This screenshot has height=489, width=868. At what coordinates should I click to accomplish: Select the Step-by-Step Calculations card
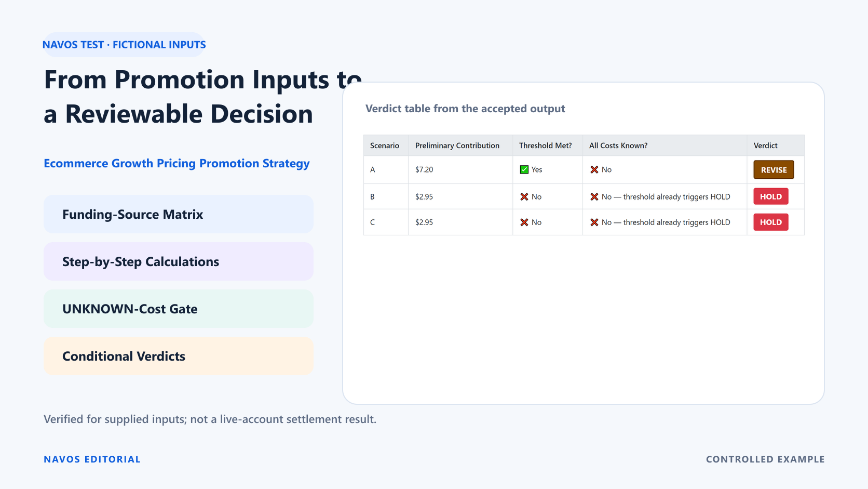coord(179,261)
